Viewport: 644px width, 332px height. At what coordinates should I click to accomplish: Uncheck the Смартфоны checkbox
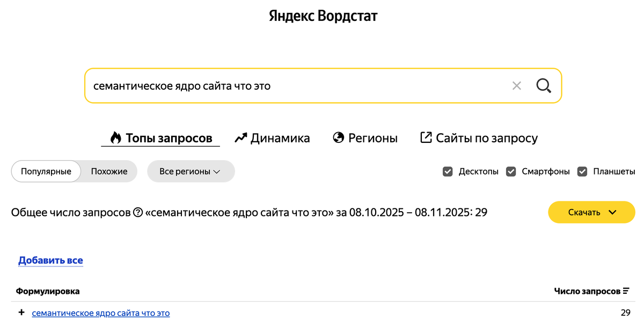511,171
